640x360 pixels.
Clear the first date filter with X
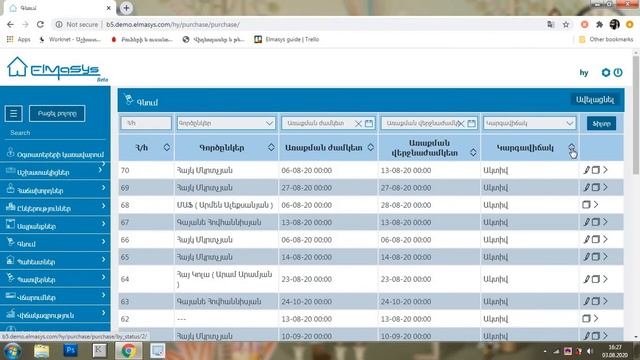click(358, 123)
